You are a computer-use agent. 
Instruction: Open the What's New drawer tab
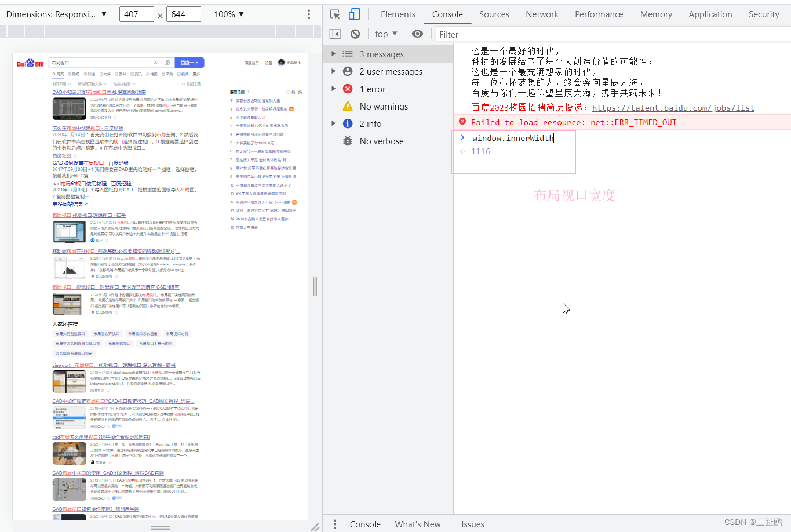tap(418, 524)
